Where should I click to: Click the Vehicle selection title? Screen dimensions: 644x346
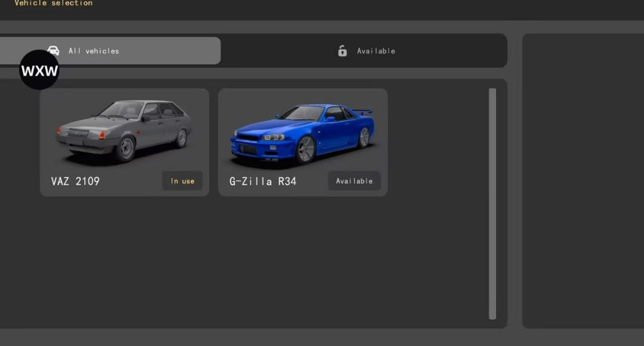point(54,4)
